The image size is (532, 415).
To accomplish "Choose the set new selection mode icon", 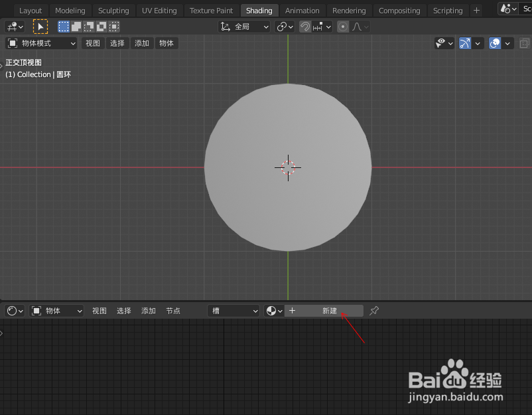I will [64, 27].
